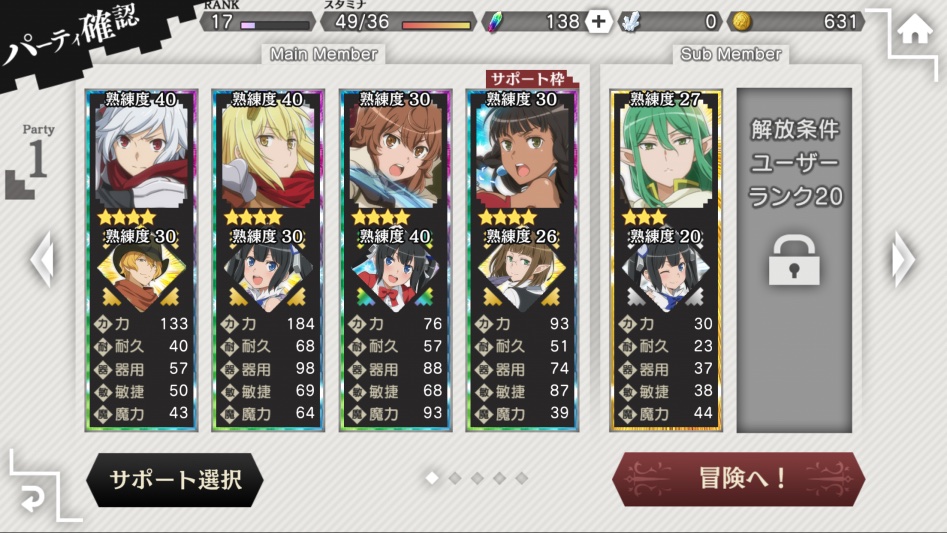
Task: Tap the padlock on locked sub member slot
Action: tap(794, 260)
